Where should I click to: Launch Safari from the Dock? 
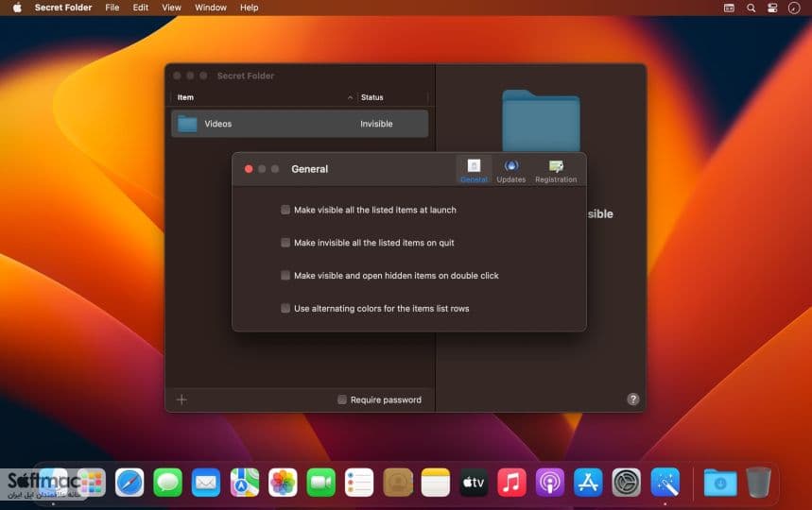pos(130,483)
